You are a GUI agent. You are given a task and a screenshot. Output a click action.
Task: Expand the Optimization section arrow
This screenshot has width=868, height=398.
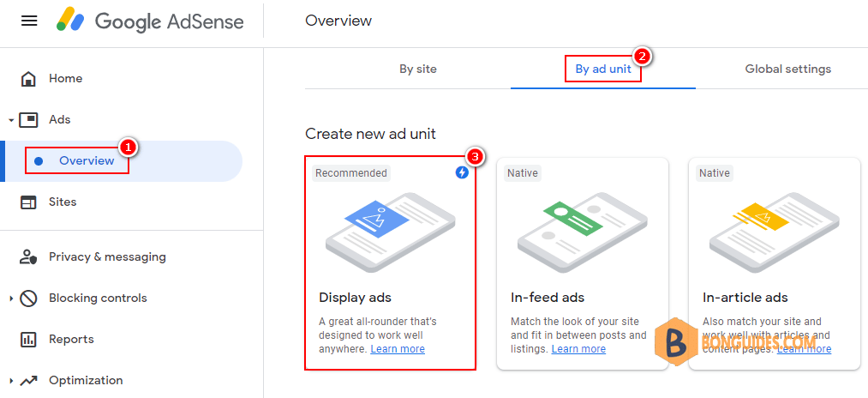tap(11, 381)
